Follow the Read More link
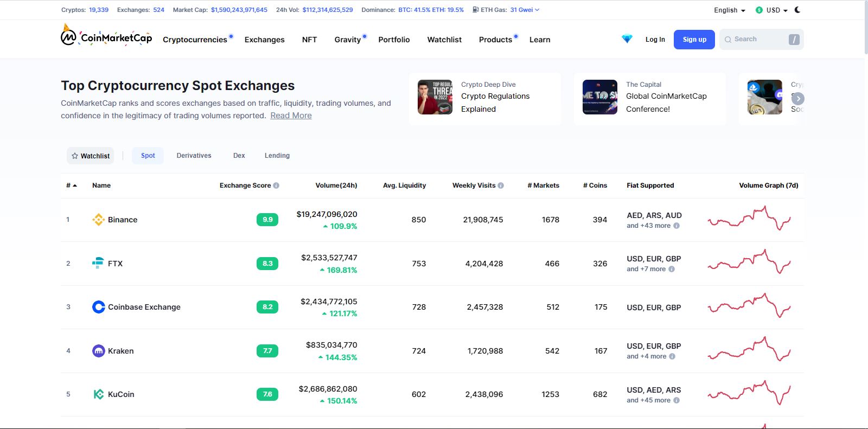 pyautogui.click(x=291, y=116)
